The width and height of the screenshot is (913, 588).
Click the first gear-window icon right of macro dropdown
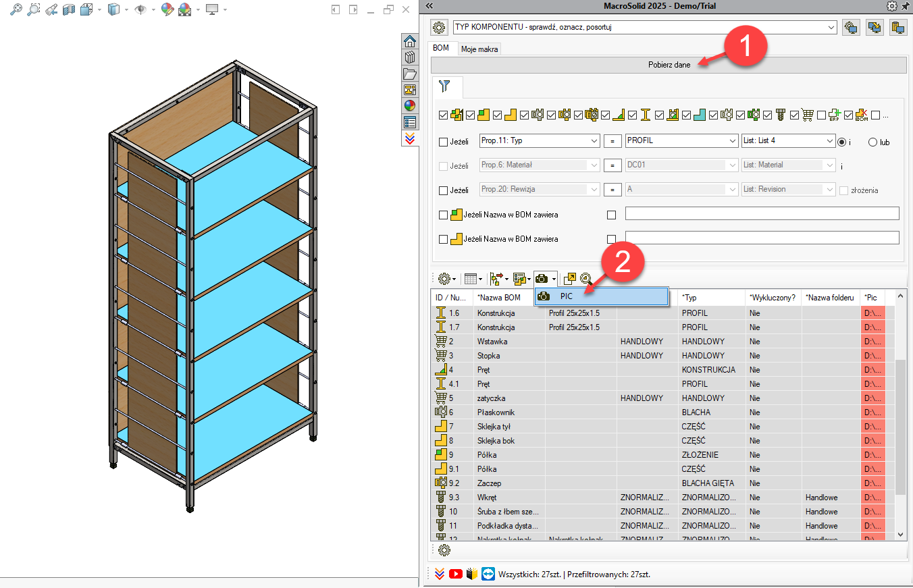tap(851, 28)
